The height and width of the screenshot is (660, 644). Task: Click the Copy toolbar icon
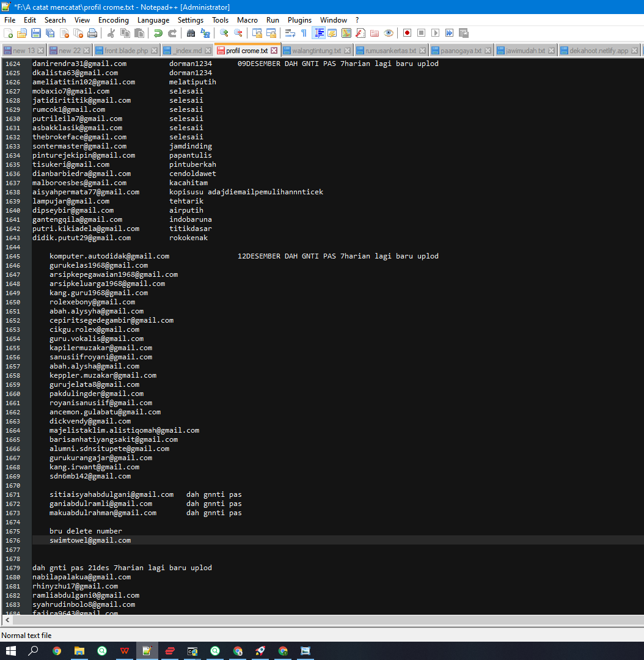point(125,33)
